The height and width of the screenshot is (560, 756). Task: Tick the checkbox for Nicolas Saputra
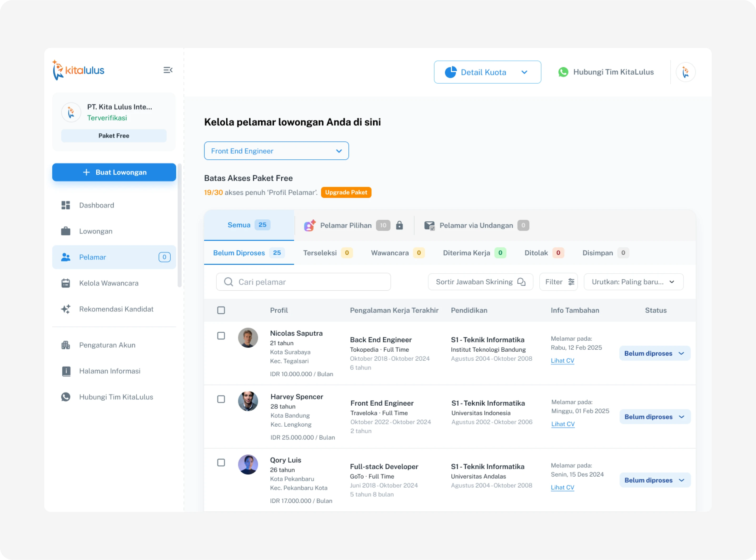221,336
